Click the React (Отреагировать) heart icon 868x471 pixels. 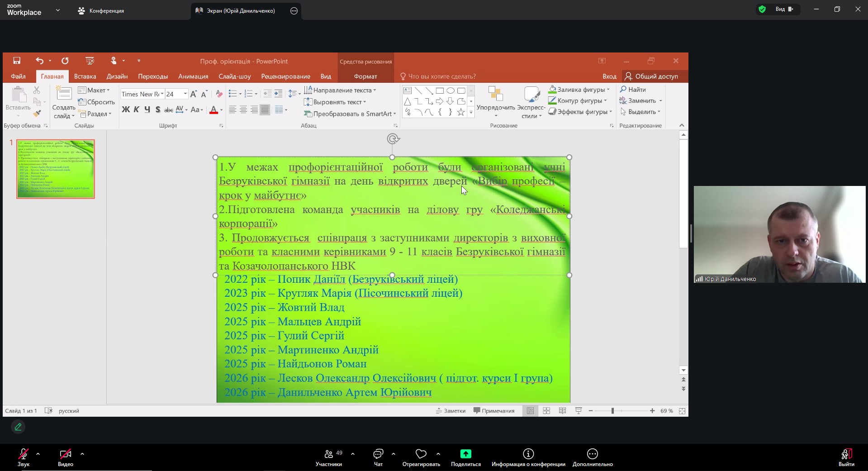(x=421, y=454)
